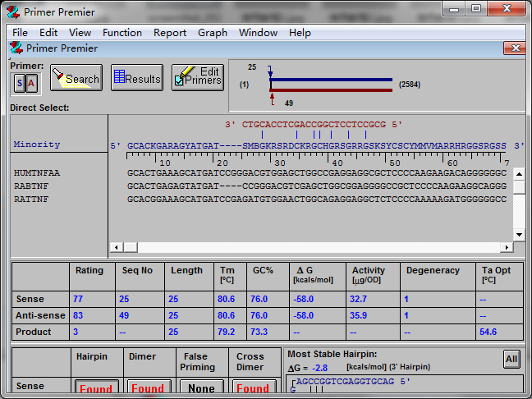Click the Primer Premier title bar icon
Image resolution: width=532 pixels, height=399 pixels.
(13, 11)
